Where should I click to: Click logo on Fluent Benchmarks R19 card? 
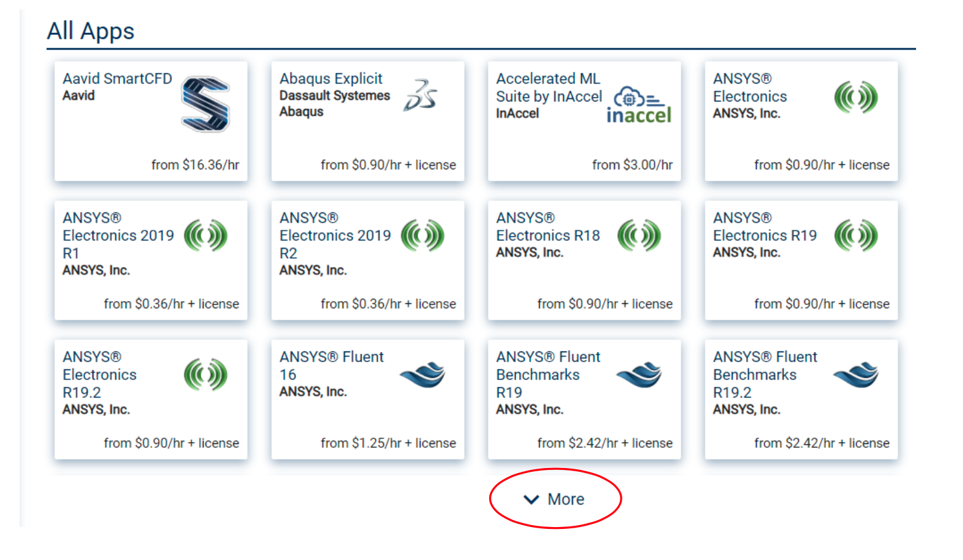tap(639, 374)
